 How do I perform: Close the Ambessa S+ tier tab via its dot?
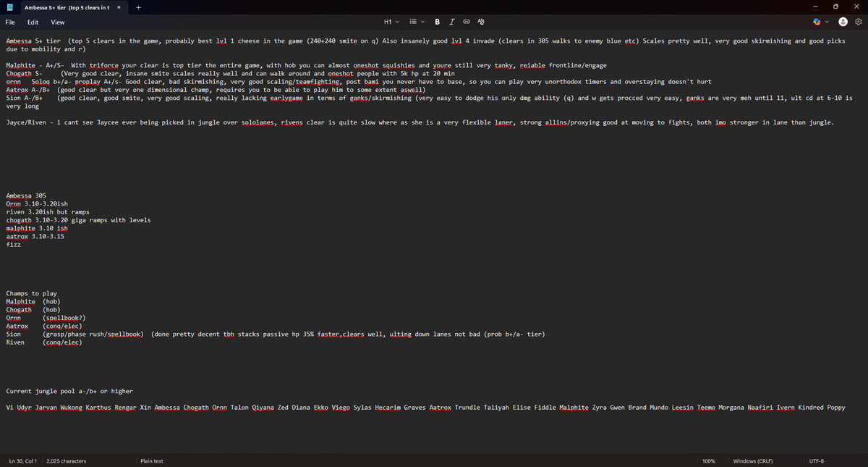[119, 7]
